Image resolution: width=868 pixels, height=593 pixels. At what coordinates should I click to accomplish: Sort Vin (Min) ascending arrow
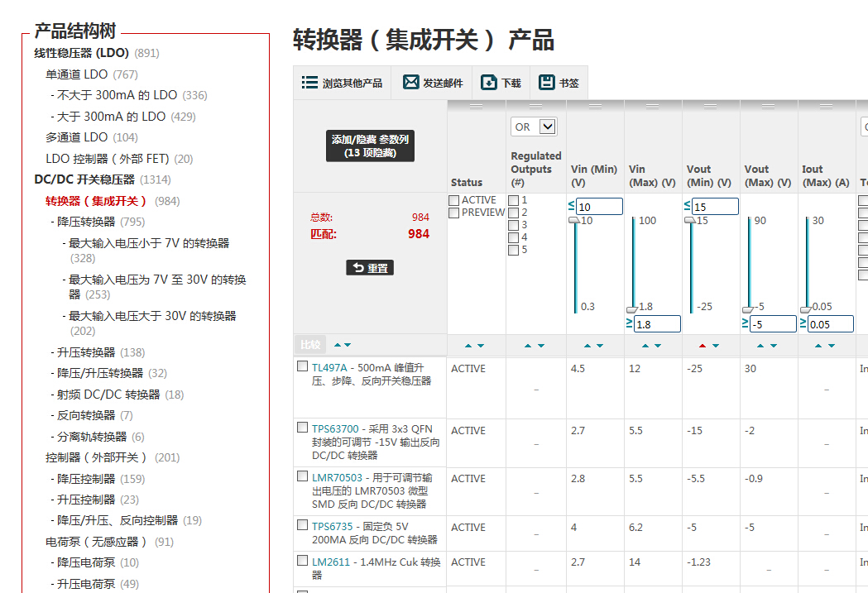coord(587,346)
